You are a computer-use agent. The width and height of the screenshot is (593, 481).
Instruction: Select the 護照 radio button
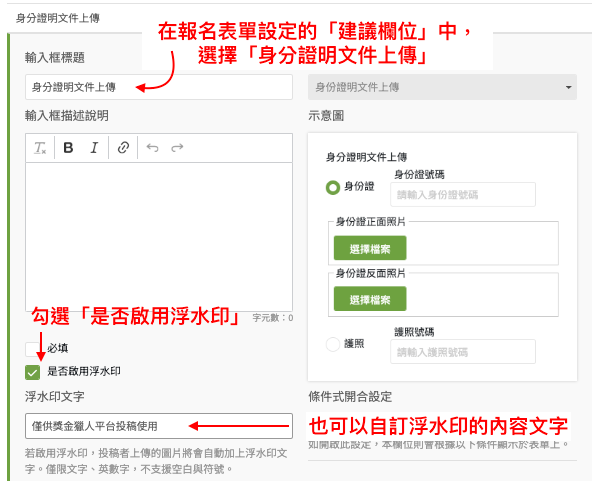333,344
